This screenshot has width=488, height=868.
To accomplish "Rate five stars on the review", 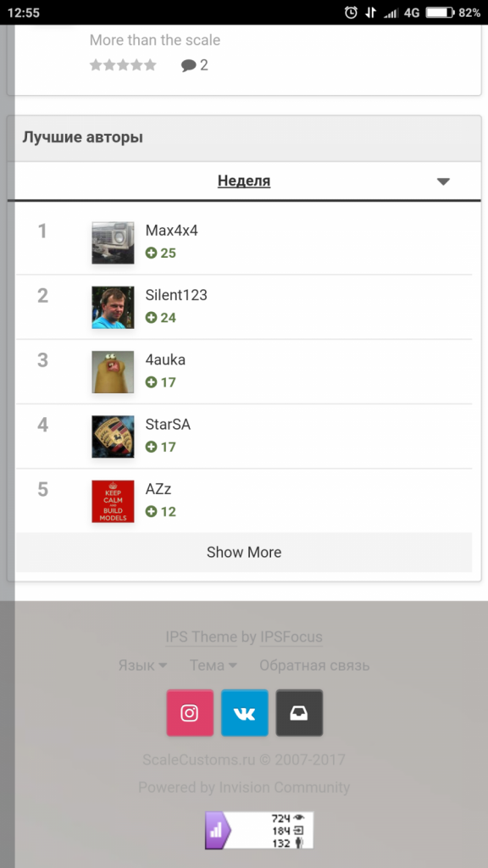I will (150, 64).
